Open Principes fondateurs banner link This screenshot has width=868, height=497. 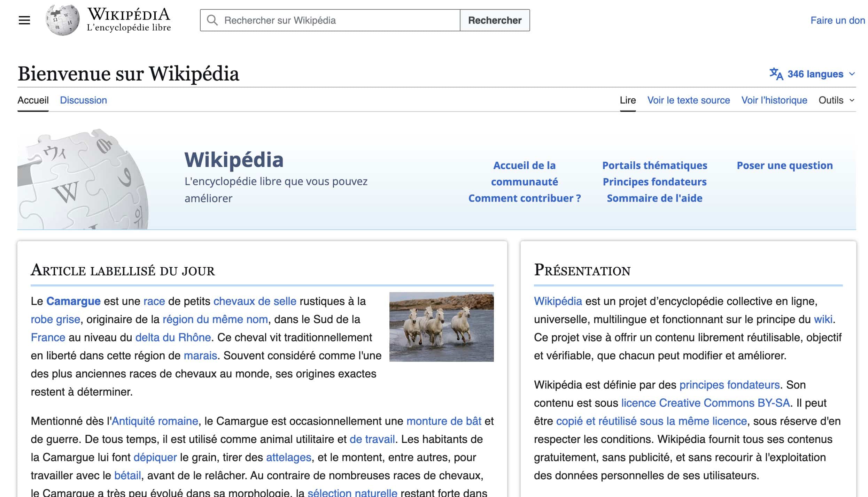point(654,182)
